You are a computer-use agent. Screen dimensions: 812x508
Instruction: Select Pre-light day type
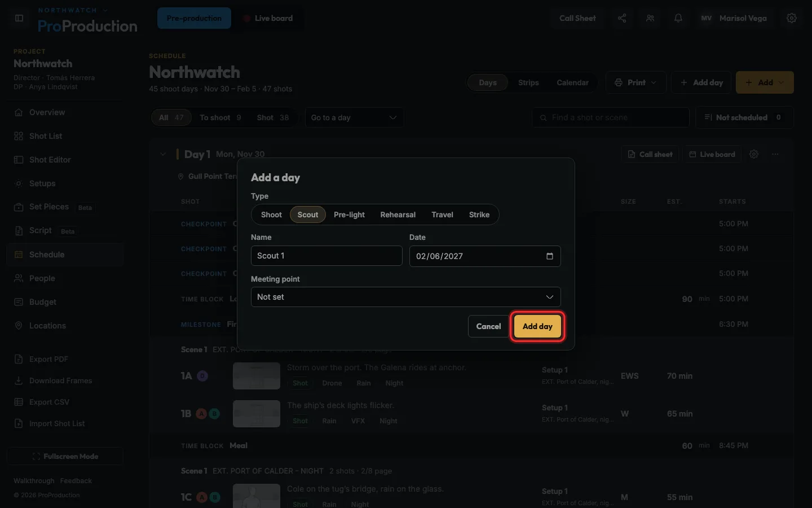tap(349, 214)
